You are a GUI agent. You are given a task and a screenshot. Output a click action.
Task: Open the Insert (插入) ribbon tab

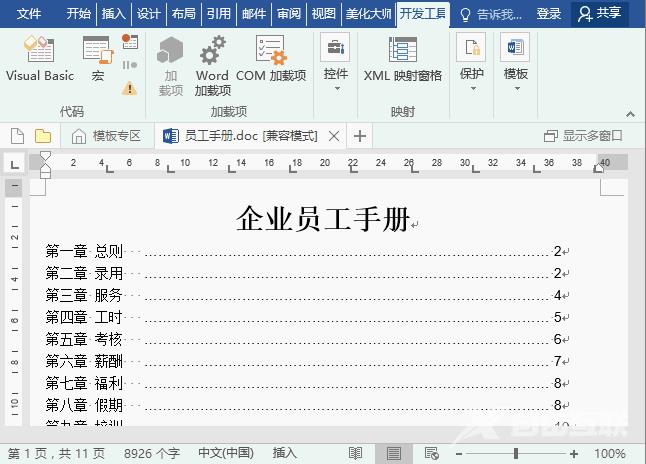113,14
